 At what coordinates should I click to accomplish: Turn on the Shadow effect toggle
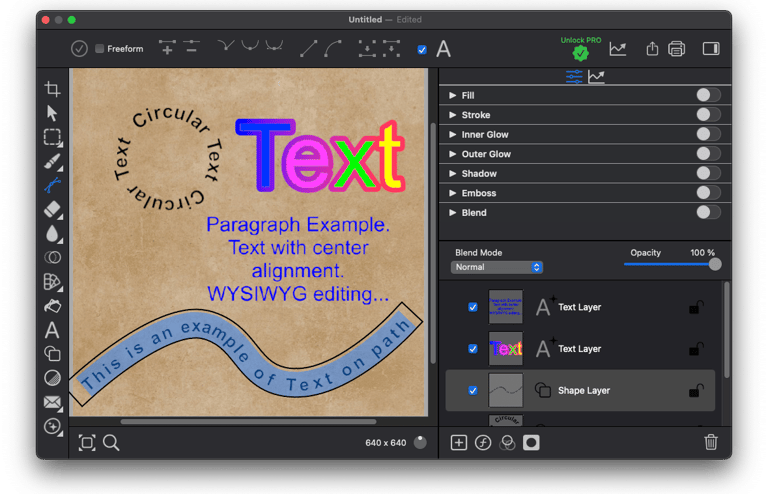[708, 173]
